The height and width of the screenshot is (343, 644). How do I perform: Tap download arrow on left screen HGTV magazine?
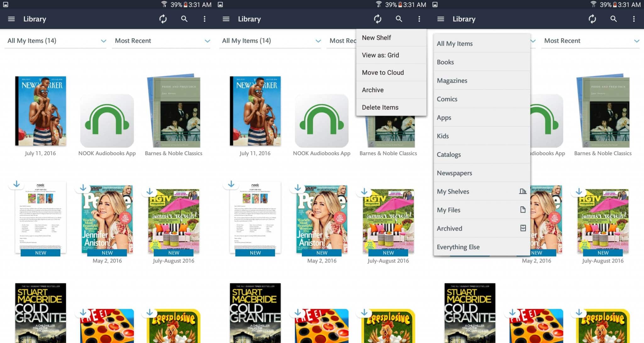150,191
